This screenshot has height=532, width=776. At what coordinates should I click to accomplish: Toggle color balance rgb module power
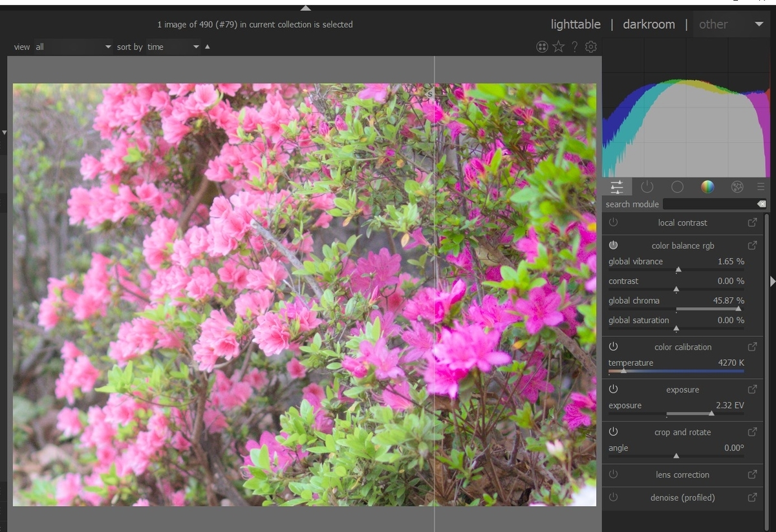pos(613,246)
